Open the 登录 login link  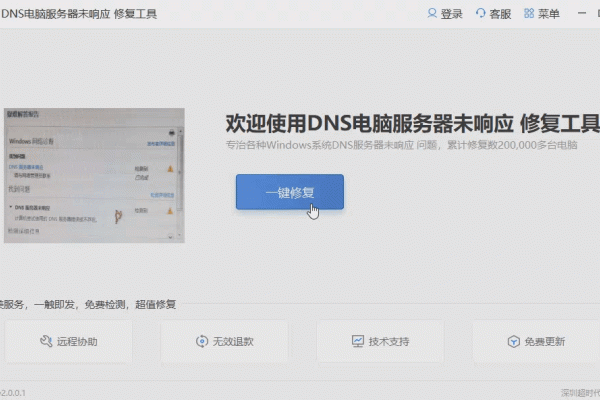452,14
